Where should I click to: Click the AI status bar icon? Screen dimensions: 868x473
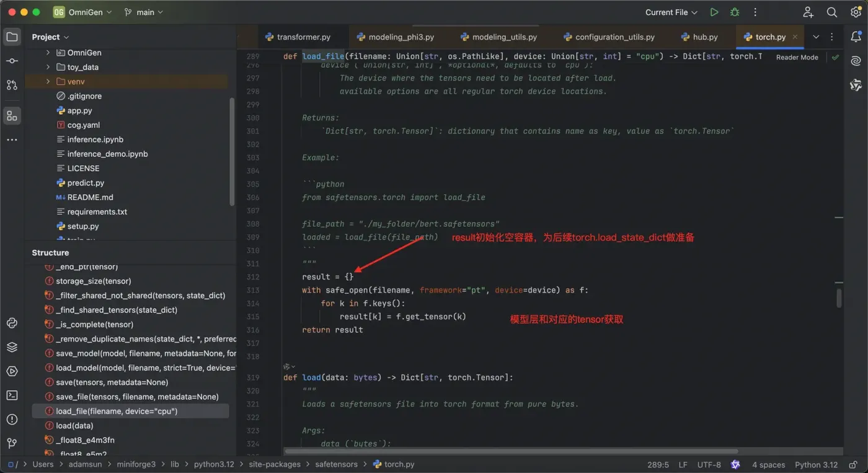click(x=735, y=464)
